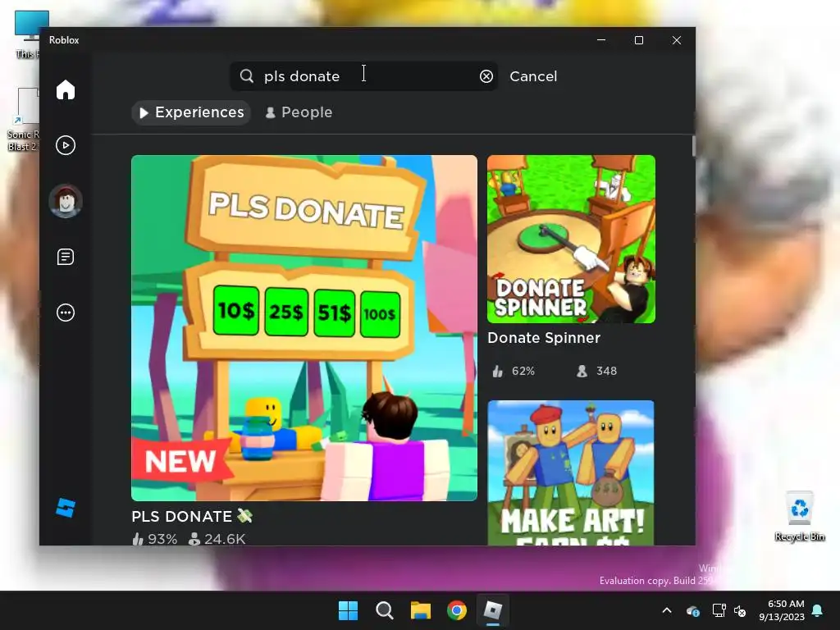Click the OneDrive cloud tray icon

[x=692, y=610]
